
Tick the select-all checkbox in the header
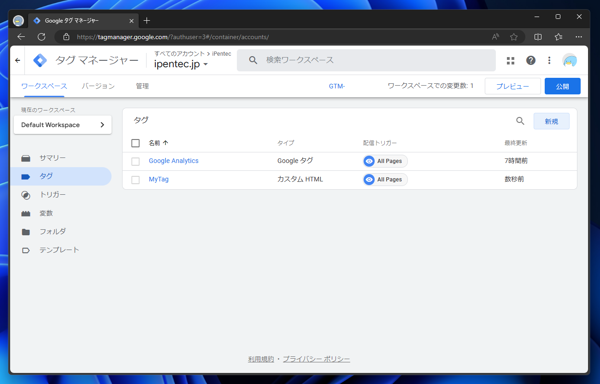tap(135, 143)
